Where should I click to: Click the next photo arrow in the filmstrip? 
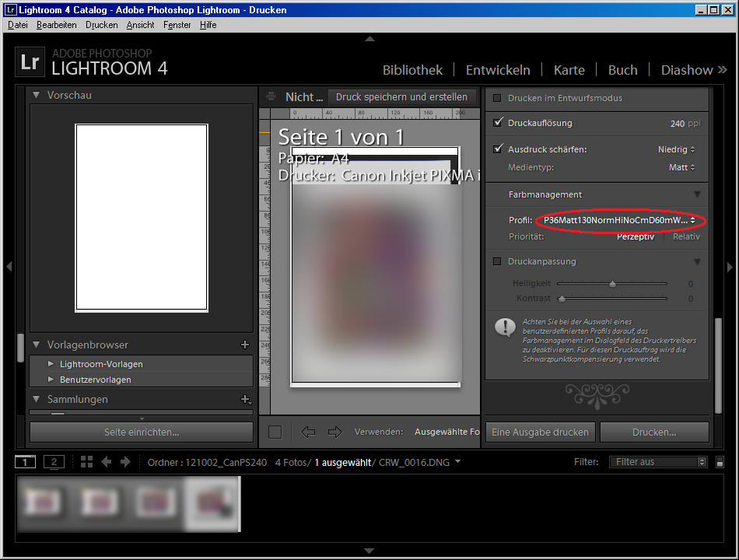[x=127, y=461]
